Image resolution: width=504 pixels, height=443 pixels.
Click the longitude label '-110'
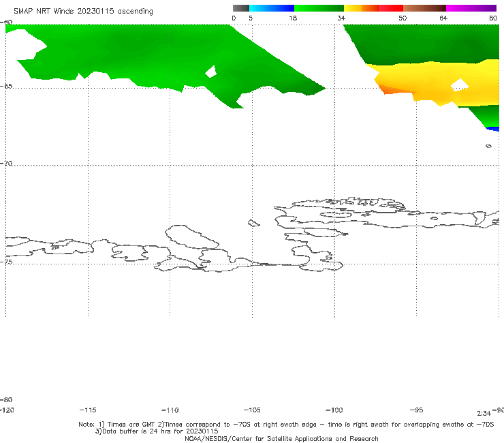(x=170, y=410)
